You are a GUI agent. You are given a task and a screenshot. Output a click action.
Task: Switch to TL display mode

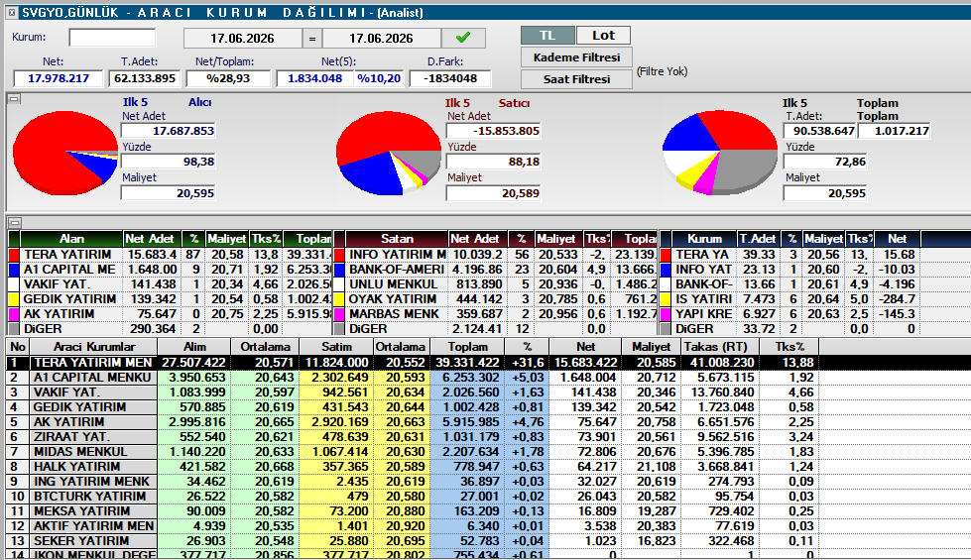[547, 36]
